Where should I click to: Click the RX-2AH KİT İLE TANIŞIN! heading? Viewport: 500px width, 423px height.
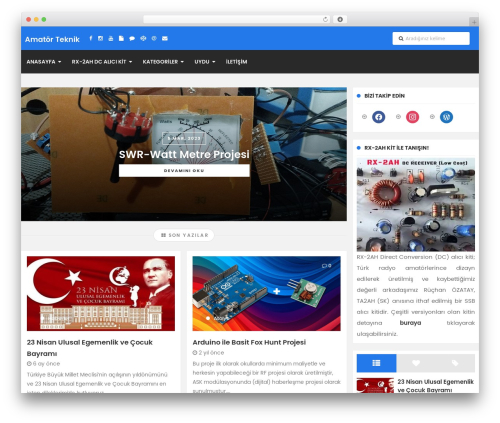(x=396, y=148)
